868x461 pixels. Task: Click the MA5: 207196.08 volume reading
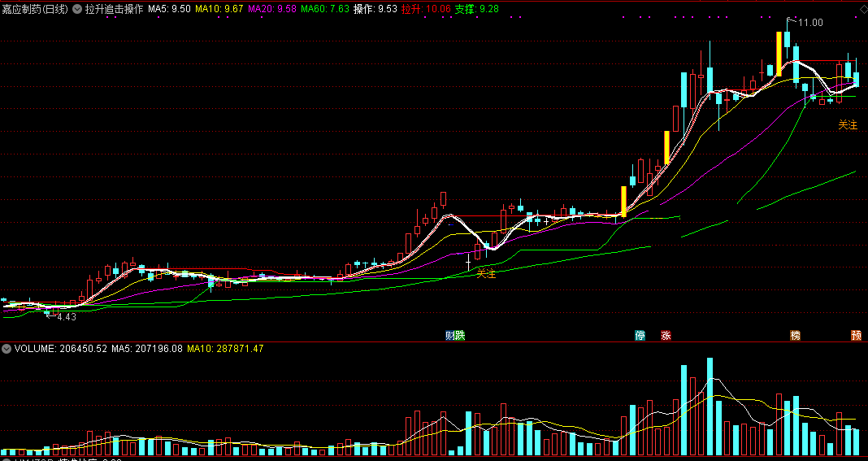pyautogui.click(x=146, y=349)
